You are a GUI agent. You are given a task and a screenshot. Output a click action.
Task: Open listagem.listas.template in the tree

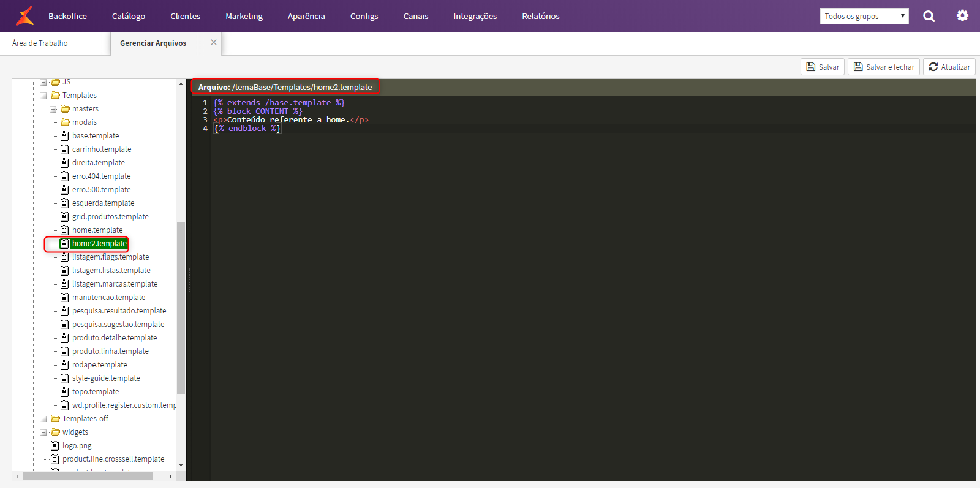click(x=111, y=271)
